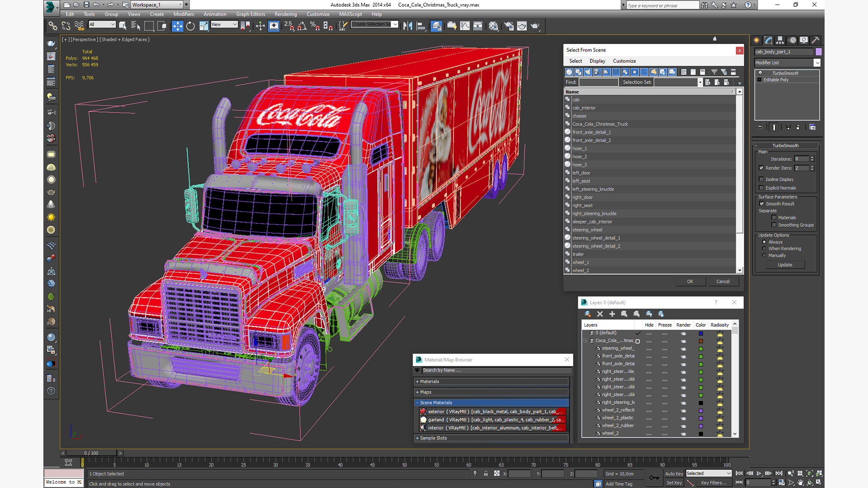This screenshot has height=488, width=868.
Task: Click Configure Modifier Sets icon
Action: pos(812,127)
